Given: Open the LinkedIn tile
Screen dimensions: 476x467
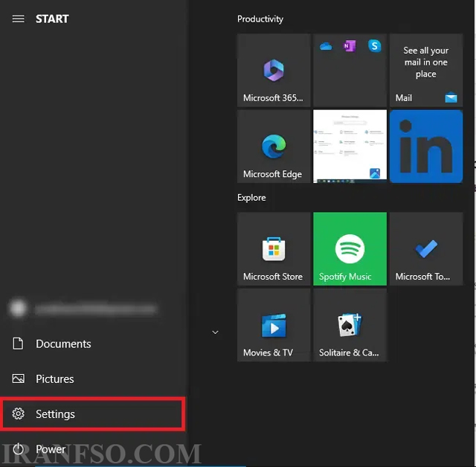Looking at the screenshot, I should (x=426, y=146).
